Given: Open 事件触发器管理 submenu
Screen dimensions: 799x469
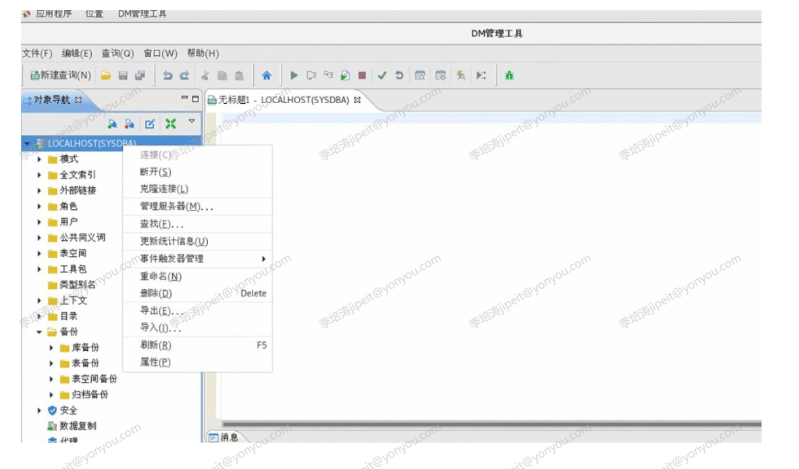Looking at the screenshot, I should 198,258.
